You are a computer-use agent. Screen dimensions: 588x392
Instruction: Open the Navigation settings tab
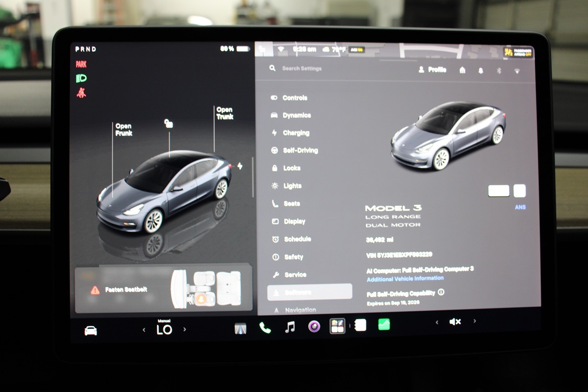[294, 310]
